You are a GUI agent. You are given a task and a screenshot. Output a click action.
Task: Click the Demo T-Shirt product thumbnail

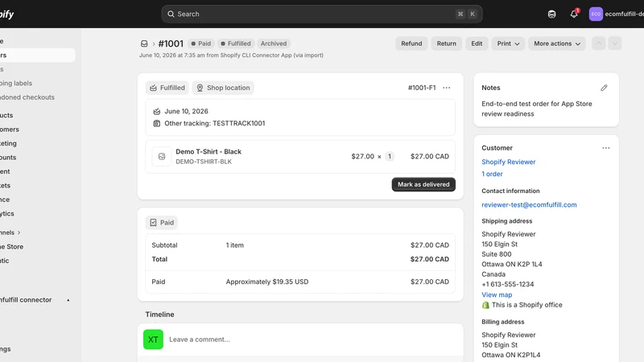click(x=162, y=156)
